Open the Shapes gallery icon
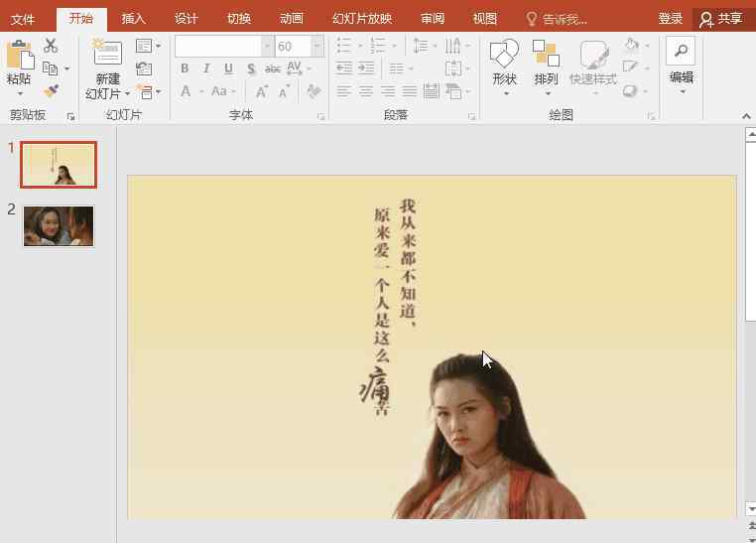Viewport: 756px width, 543px height. click(x=504, y=54)
